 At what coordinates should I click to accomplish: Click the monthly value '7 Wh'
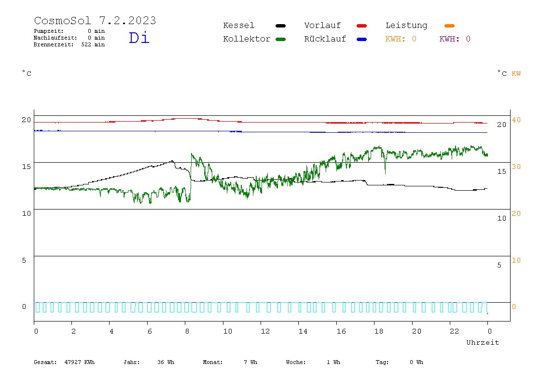(x=250, y=362)
